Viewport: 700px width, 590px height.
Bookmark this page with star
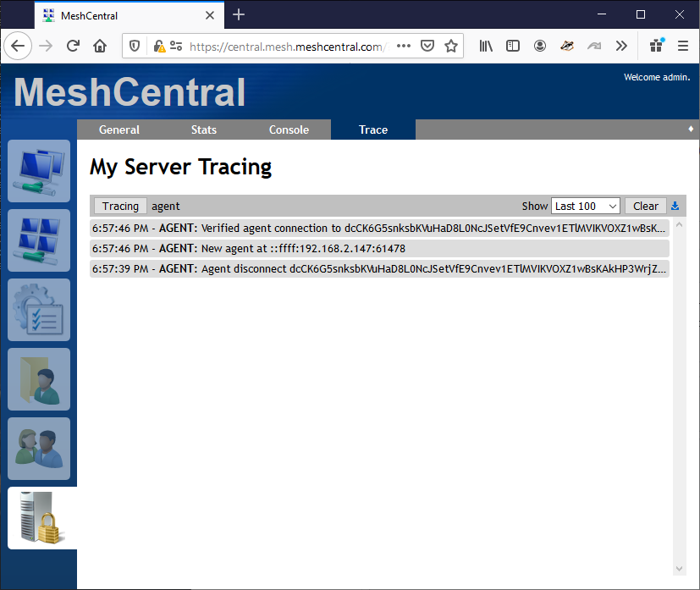click(451, 46)
